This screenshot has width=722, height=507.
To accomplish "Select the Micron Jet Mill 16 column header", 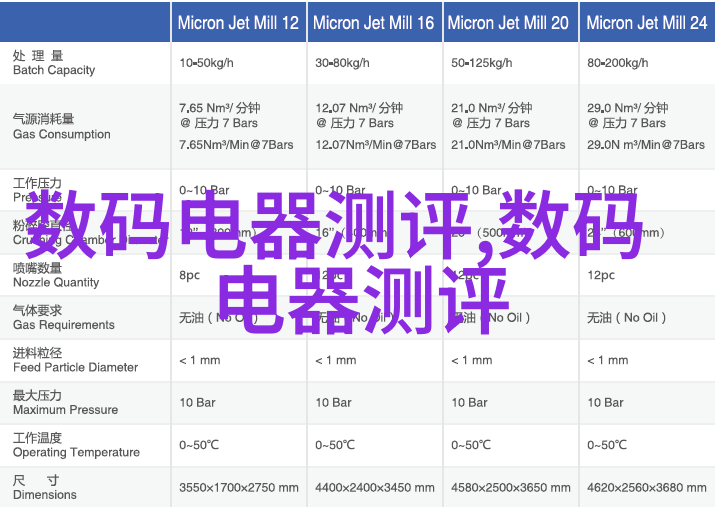I will tap(374, 23).
